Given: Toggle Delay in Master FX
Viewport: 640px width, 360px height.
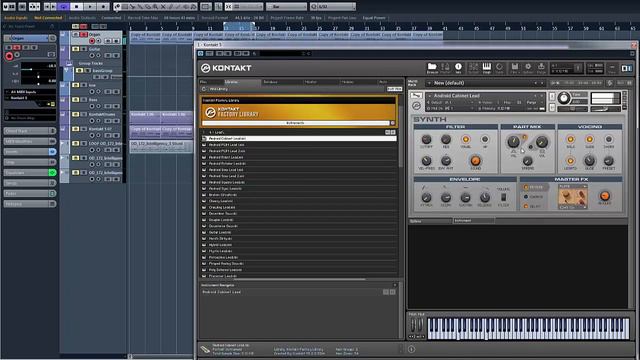Looking at the screenshot, I should point(526,207).
